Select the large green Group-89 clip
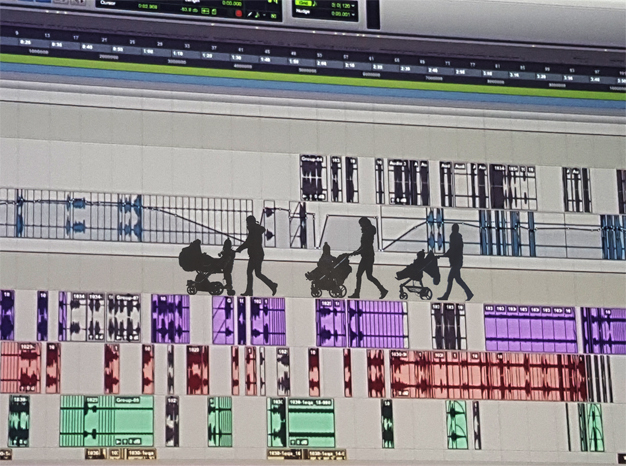Image resolution: width=626 pixels, height=466 pixels. pos(106,421)
